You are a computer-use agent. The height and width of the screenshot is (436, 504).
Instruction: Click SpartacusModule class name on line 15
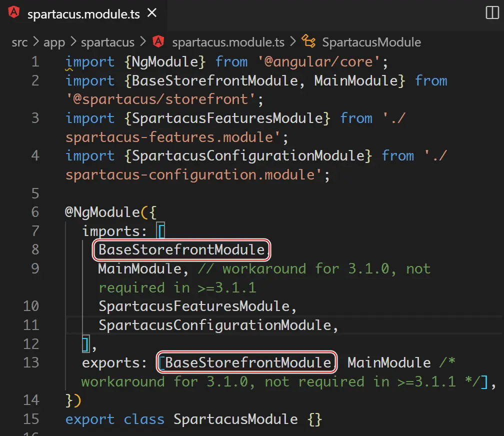point(235,419)
